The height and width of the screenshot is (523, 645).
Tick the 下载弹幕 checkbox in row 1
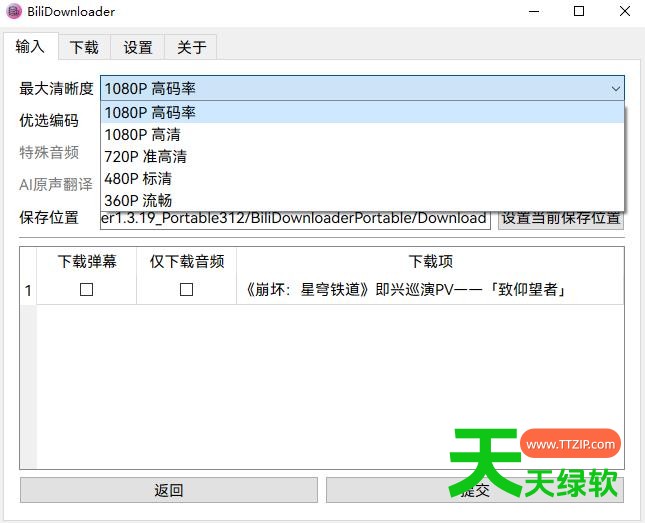[86, 290]
